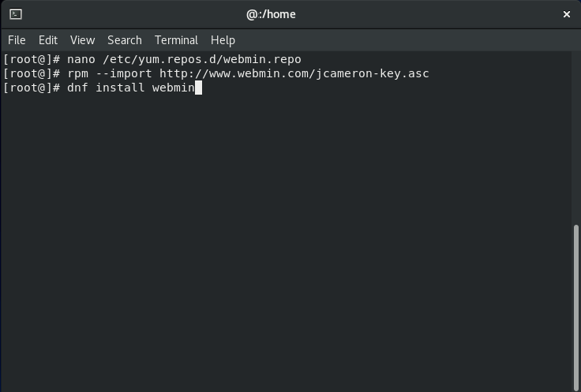Click the third [root@]# prompt

click(32, 88)
